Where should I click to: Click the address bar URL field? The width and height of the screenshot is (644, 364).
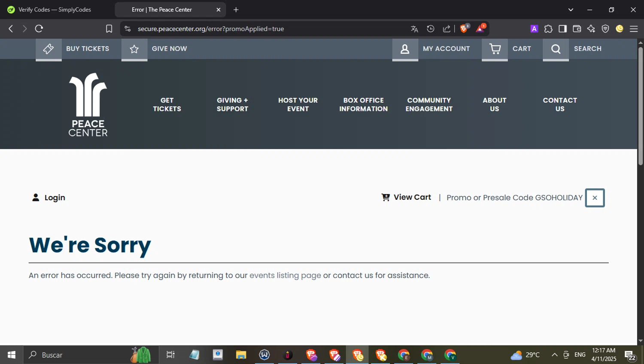tap(270, 29)
